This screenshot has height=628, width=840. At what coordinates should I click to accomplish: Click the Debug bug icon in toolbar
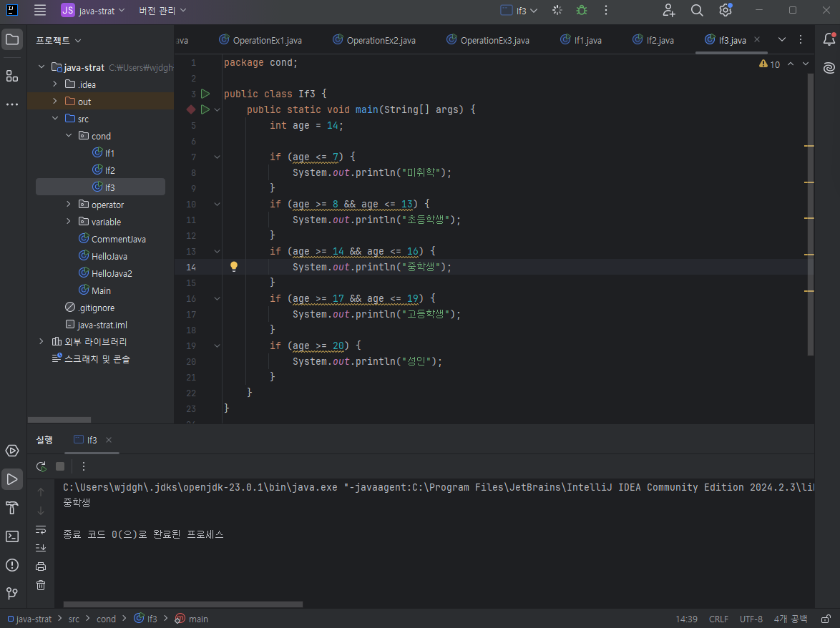[x=582, y=10]
